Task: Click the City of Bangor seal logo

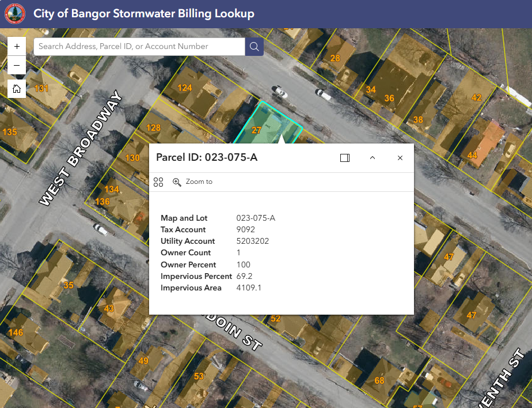Action: click(x=14, y=14)
